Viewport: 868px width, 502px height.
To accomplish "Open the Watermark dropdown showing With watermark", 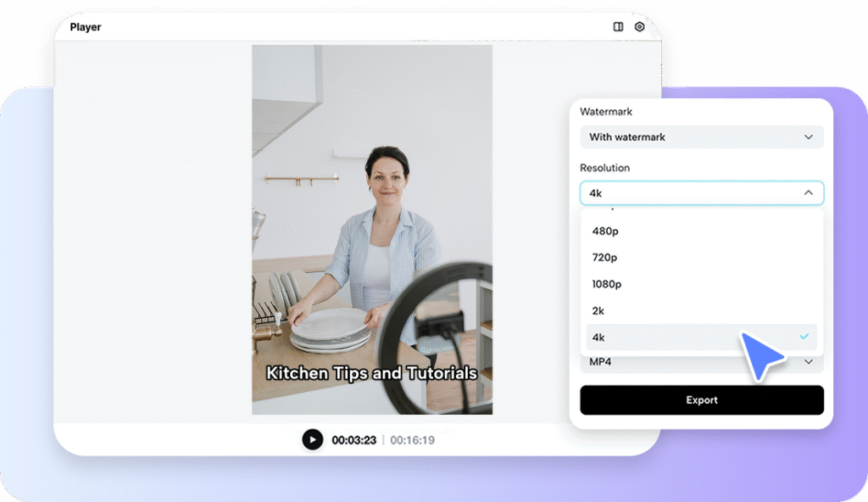I will click(x=701, y=137).
